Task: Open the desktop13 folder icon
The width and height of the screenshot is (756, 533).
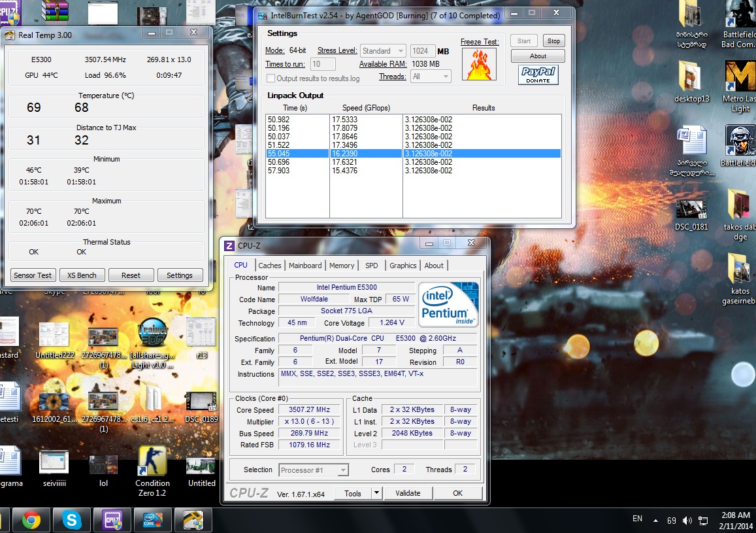Action: [x=691, y=77]
